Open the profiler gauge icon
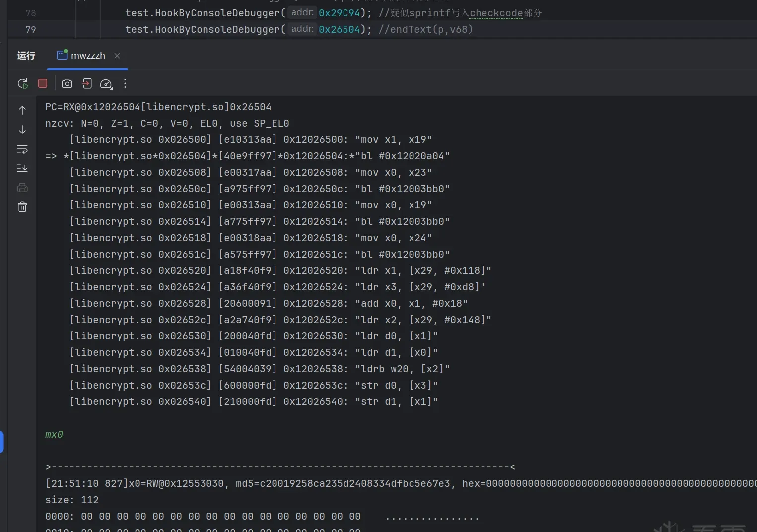 106,84
